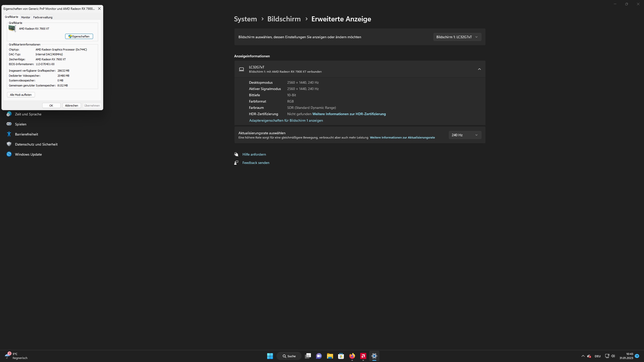Open Task View from the taskbar
The height and width of the screenshot is (362, 644).
coord(308,356)
